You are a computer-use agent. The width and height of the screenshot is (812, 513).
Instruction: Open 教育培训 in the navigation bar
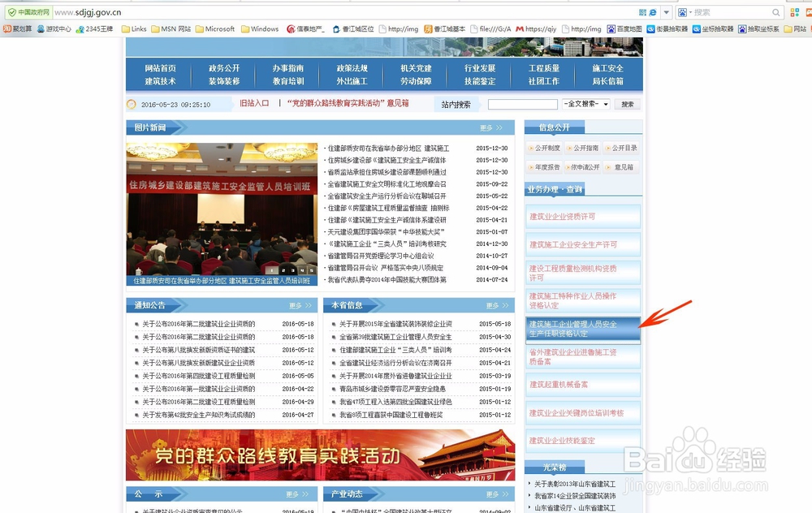(288, 81)
